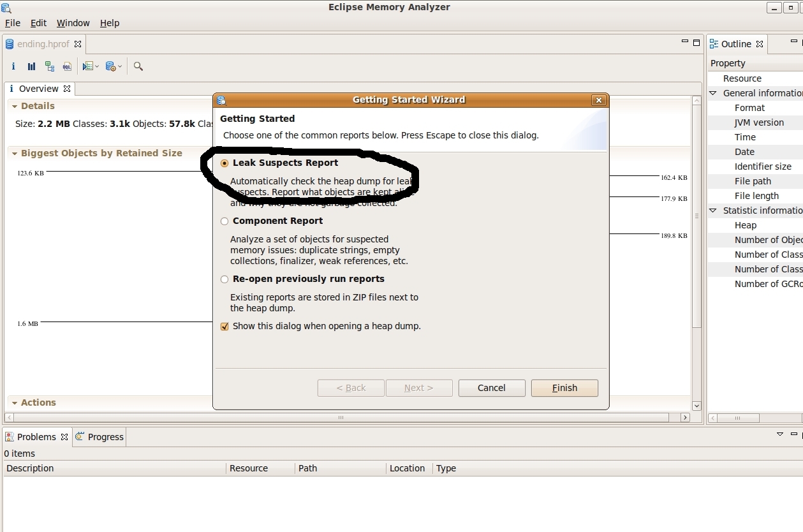The width and height of the screenshot is (803, 532).
Task: Open the OQL query editor icon
Action: click(67, 66)
